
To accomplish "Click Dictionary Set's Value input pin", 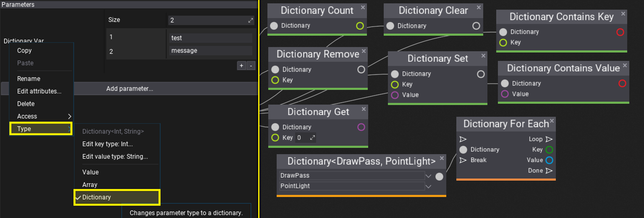I will click(x=395, y=95).
